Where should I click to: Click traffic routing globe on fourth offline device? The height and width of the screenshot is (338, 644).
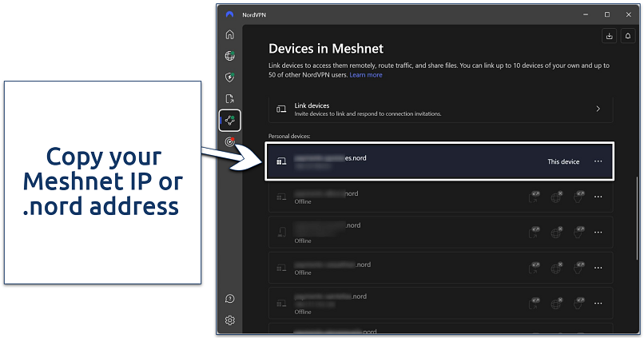pyautogui.click(x=557, y=303)
